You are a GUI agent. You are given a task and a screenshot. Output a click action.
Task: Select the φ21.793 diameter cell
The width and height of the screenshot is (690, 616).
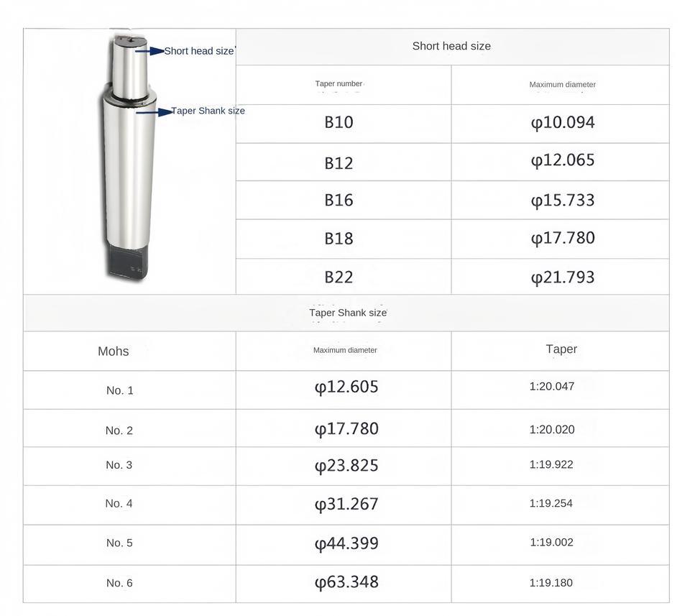563,277
